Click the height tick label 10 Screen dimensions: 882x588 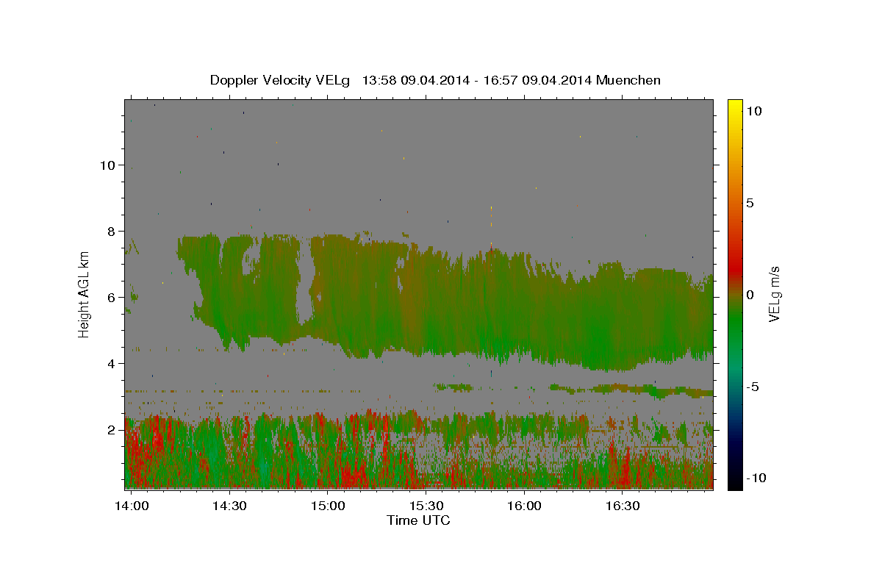click(107, 165)
